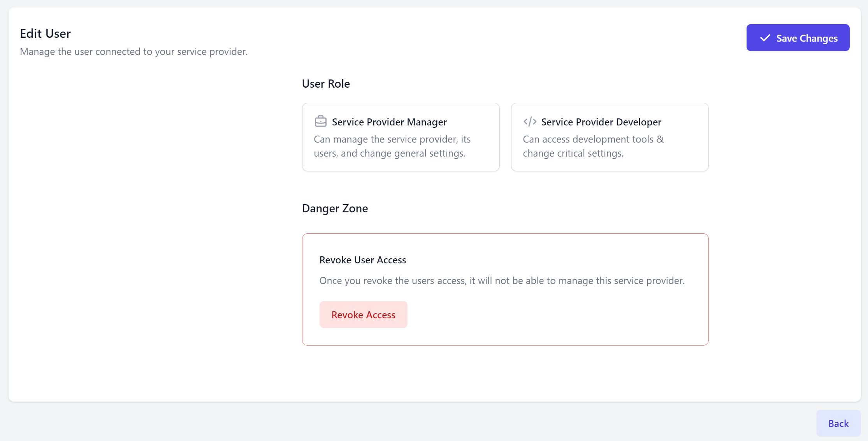Click the briefcase icon on Service Provider Manager card
Image resolution: width=868 pixels, height=441 pixels.
[x=320, y=121]
